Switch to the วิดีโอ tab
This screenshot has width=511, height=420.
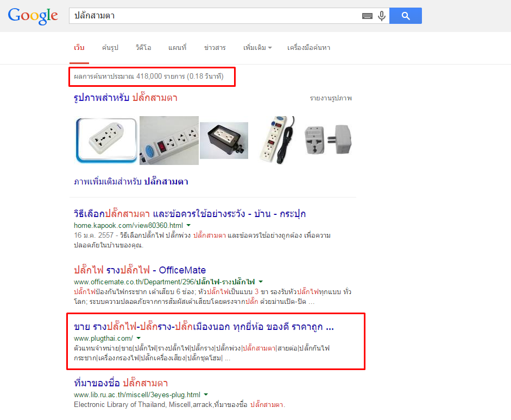(x=143, y=48)
